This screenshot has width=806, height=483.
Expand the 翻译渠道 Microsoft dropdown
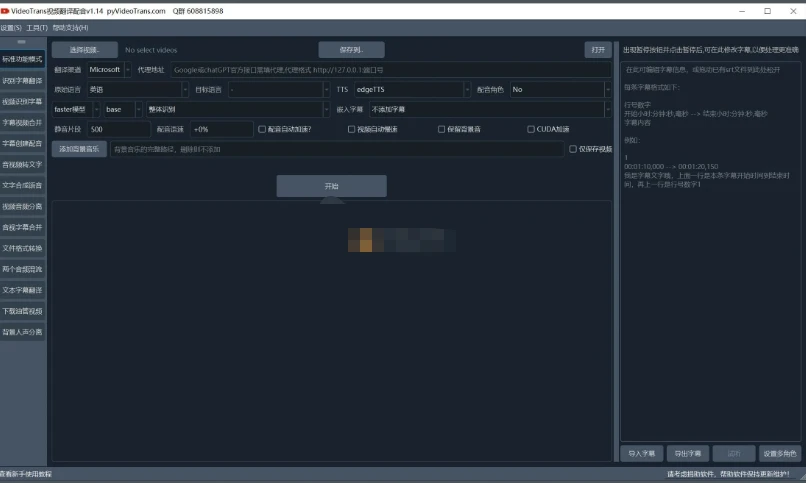tap(108, 70)
